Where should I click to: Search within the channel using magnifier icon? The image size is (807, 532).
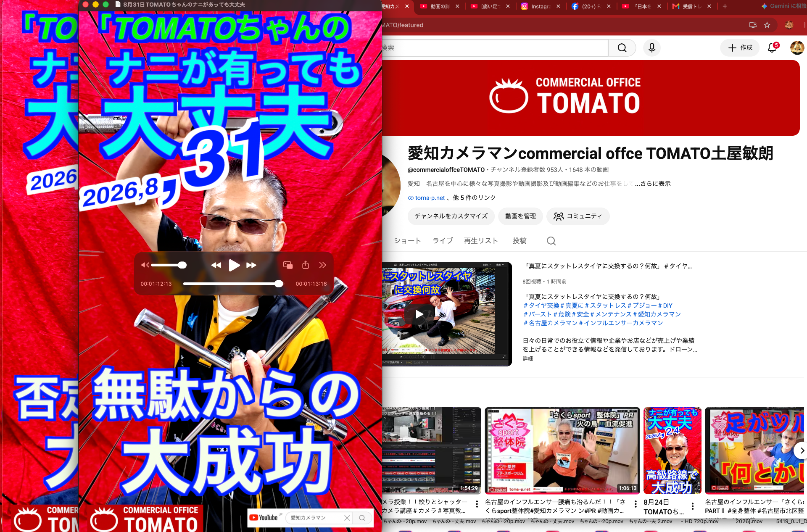pos(551,241)
